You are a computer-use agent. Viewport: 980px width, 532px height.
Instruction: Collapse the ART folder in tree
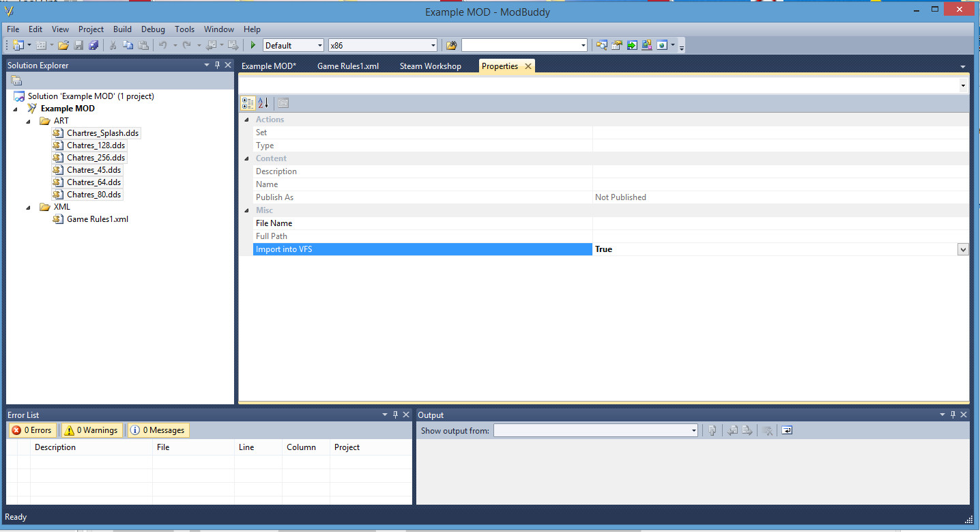click(x=28, y=121)
